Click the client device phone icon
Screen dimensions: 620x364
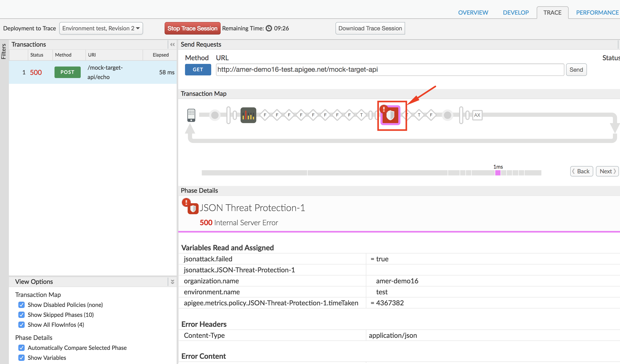[x=191, y=115]
